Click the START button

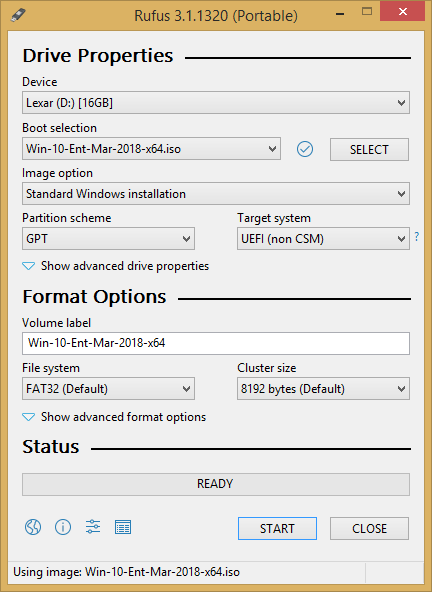(x=277, y=528)
